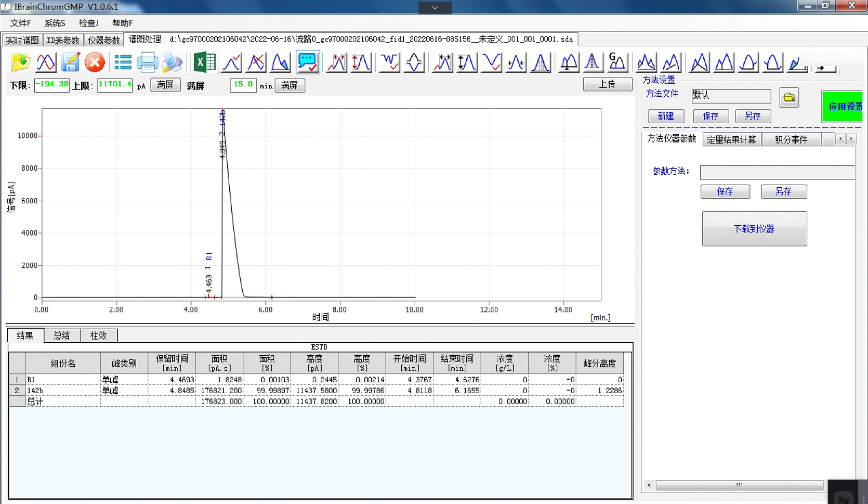Expand the dropdown chevron in title bar
The width and height of the screenshot is (868, 504).
point(435,7)
